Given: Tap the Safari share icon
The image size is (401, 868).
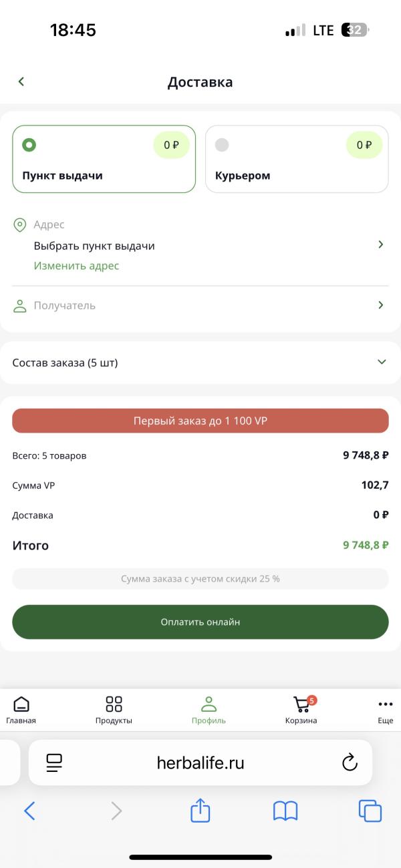Looking at the screenshot, I should click(x=200, y=811).
